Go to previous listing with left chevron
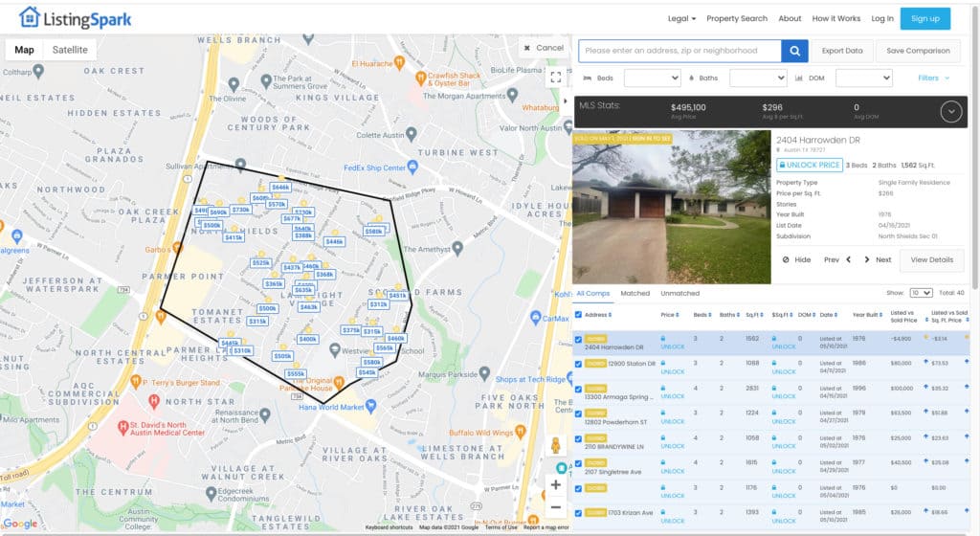This screenshot has height=536, width=980. (x=848, y=260)
